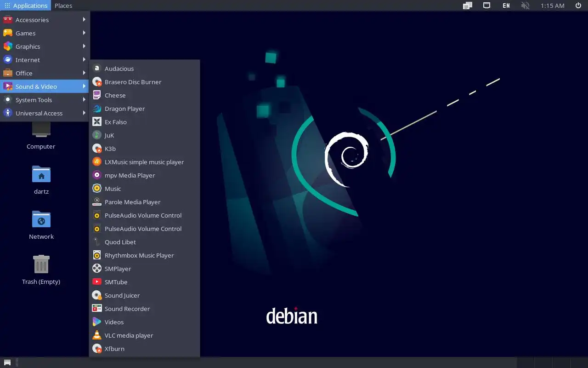
Task: Expand the Accessories submenu arrow
Action: [x=84, y=20]
